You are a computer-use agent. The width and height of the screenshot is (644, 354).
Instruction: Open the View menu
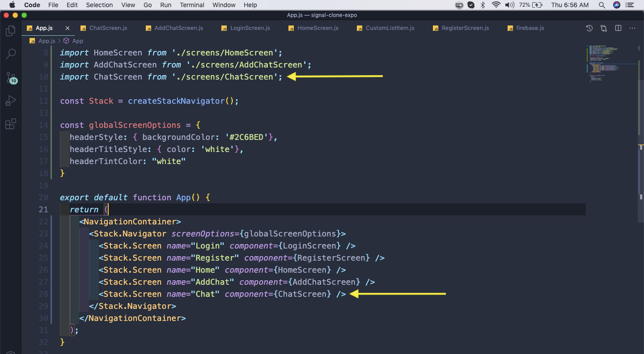128,5
